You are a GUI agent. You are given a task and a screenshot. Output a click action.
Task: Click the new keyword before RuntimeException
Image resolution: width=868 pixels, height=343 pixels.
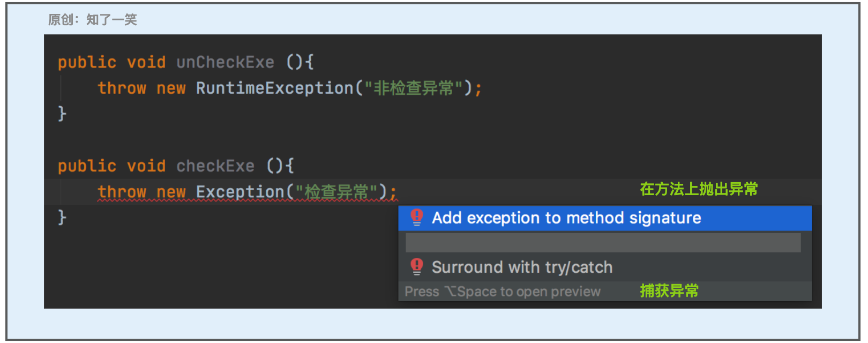[x=171, y=88]
